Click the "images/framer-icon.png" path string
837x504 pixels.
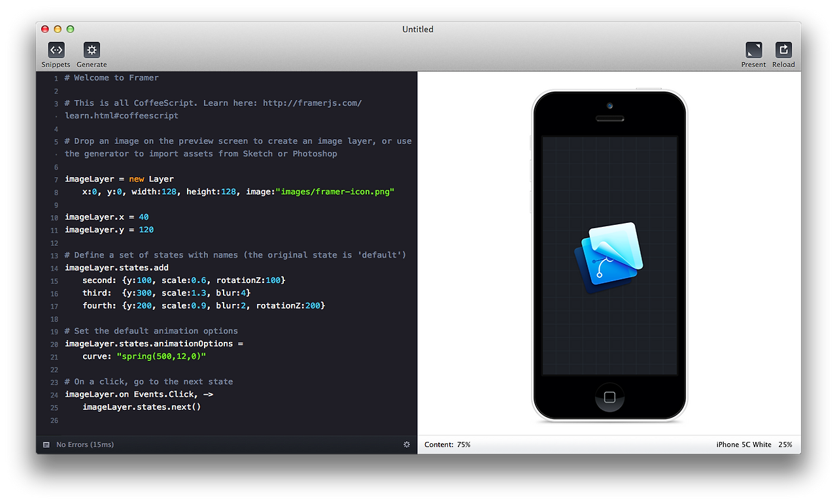[335, 192]
